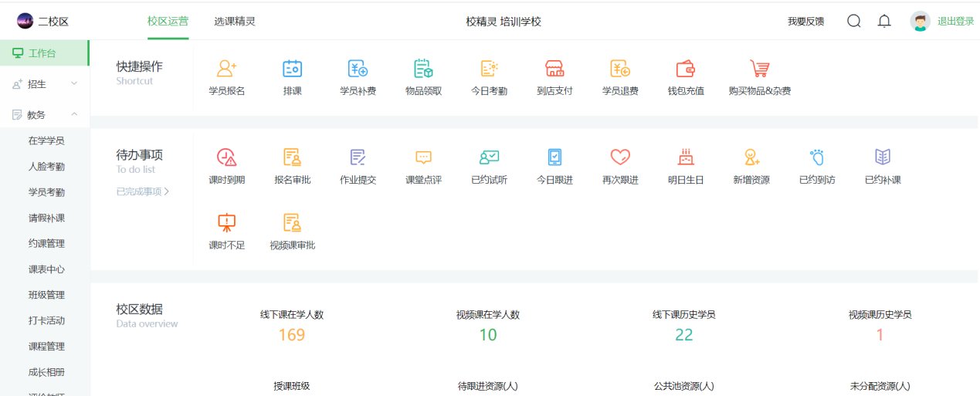Click the 线下课历史学员 value 22
The height and width of the screenshot is (396, 980).
tap(684, 335)
